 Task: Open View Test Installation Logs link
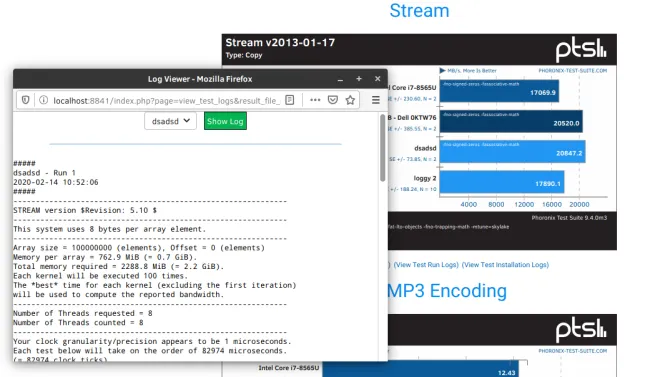pyautogui.click(x=505, y=265)
